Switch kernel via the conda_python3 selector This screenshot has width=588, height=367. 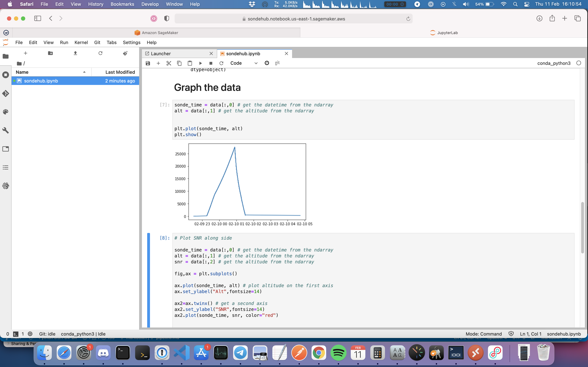[554, 63]
